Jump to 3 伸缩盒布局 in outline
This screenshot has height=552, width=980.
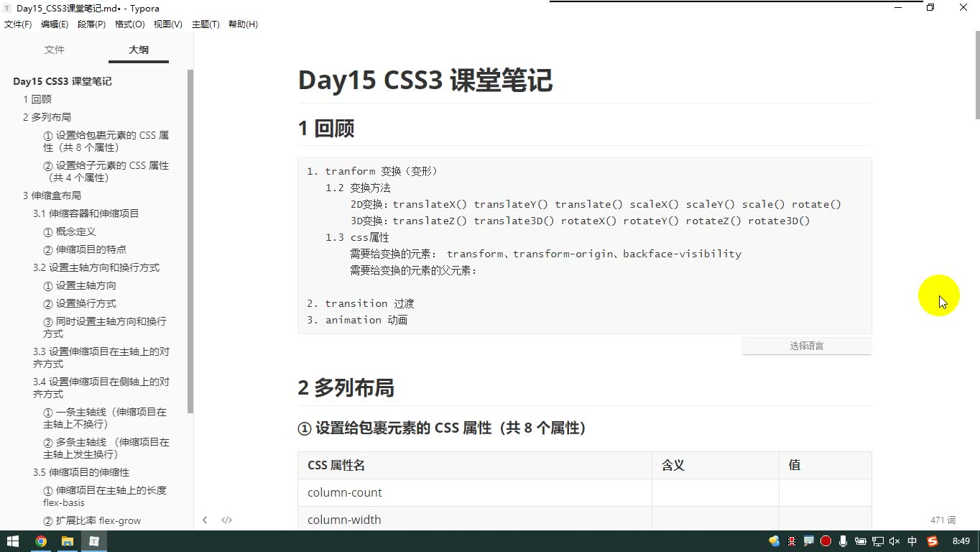click(x=52, y=195)
